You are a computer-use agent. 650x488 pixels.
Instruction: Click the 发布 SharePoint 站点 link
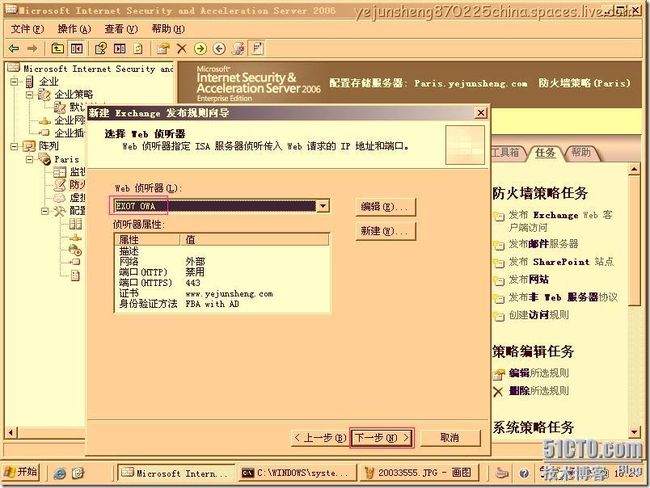pos(561,262)
